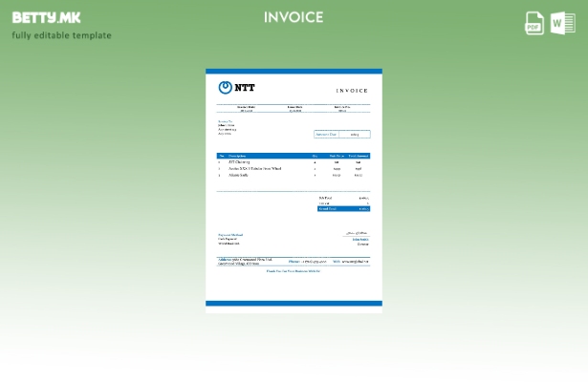Select the first line item row in table
Image resolution: width=588 pixels, height=382 pixels.
pyautogui.click(x=294, y=162)
